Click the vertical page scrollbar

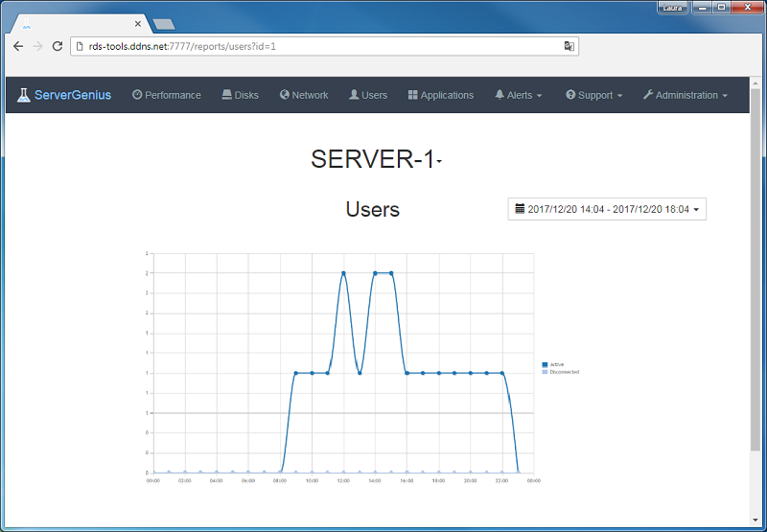point(755,288)
